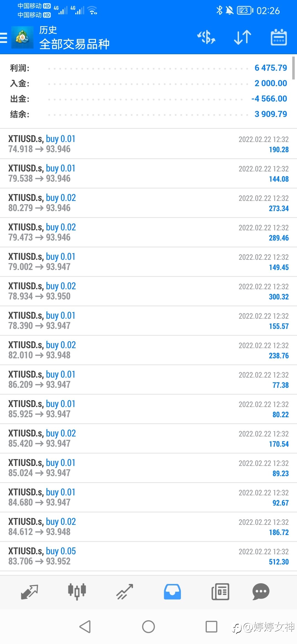
Task: Open the calendar date range picker
Action: (279, 37)
